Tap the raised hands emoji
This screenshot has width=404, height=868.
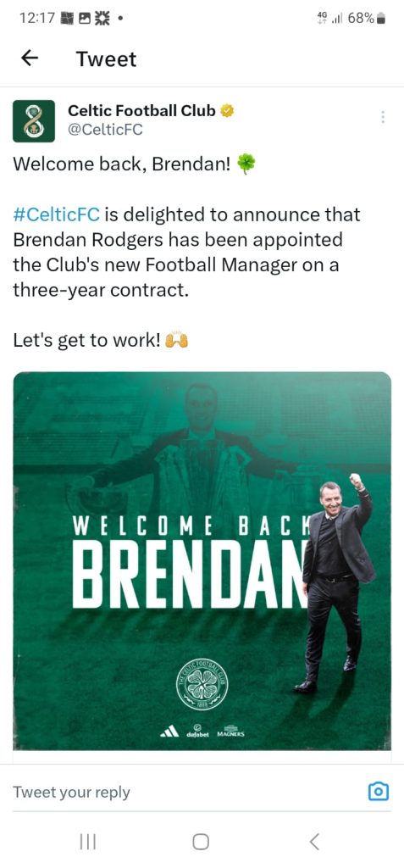click(x=177, y=341)
